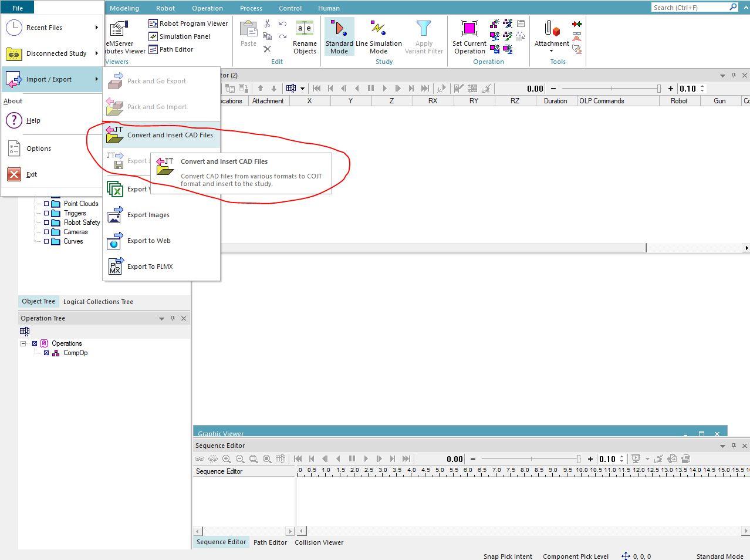Click the Apply Variant Filter tool
Screen dimensions: 750x560
(x=423, y=36)
